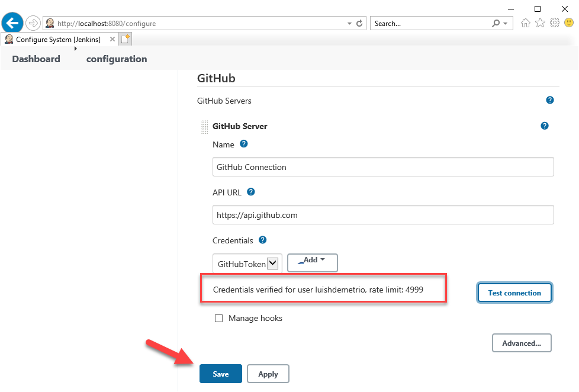Click the credentials verified status message
Viewport: 579px width, 392px height.
(318, 290)
